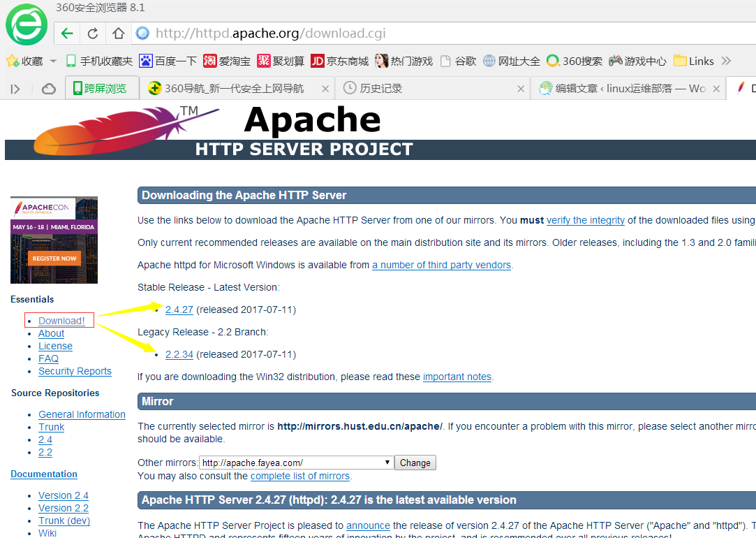
Task: Open the home page icon
Action: [119, 34]
